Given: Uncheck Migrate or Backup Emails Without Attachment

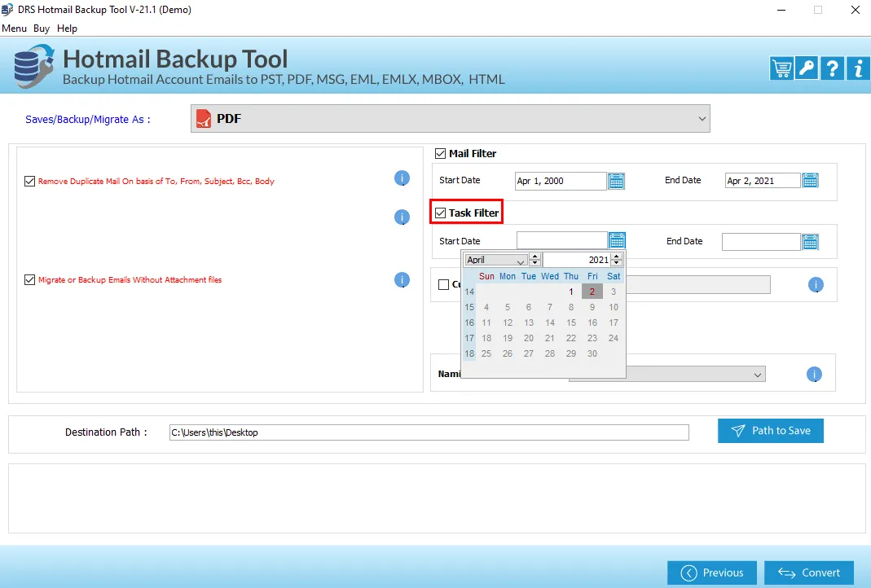Looking at the screenshot, I should pyautogui.click(x=30, y=280).
